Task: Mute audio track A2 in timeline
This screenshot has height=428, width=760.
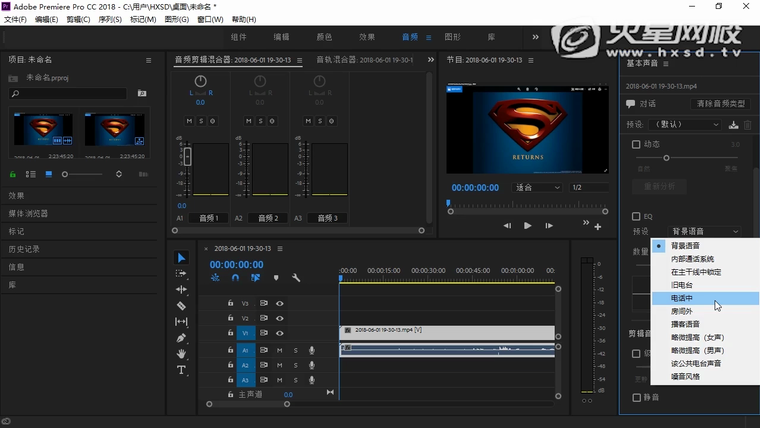Action: [280, 365]
